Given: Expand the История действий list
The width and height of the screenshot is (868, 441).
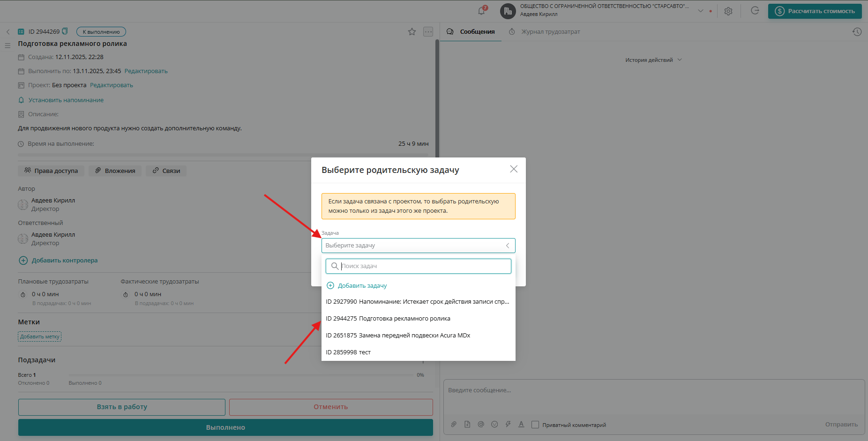Looking at the screenshot, I should 653,60.
